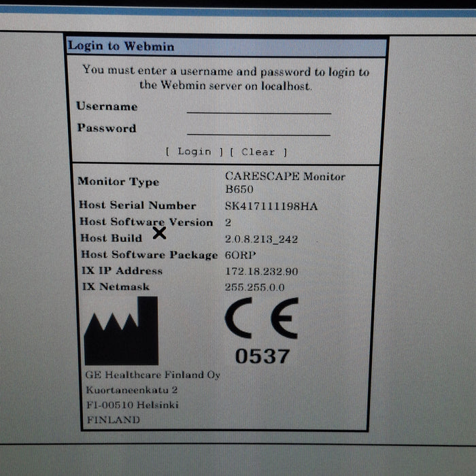Click the login instructions message text
The height and width of the screenshot is (476, 476).
226,78
